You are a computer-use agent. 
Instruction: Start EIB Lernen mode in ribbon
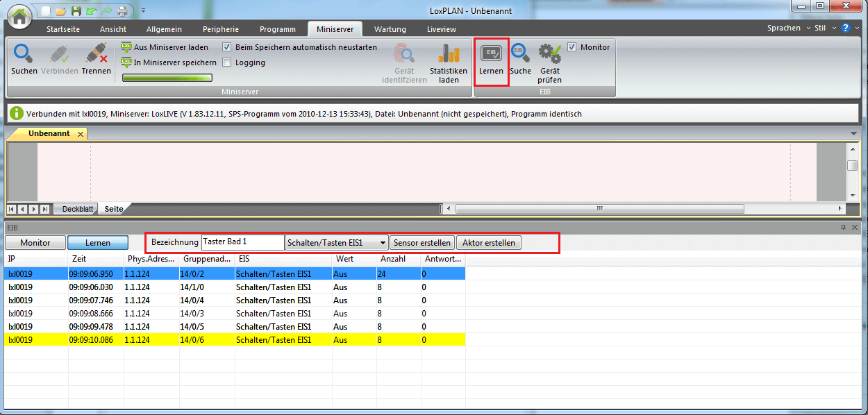(492, 56)
